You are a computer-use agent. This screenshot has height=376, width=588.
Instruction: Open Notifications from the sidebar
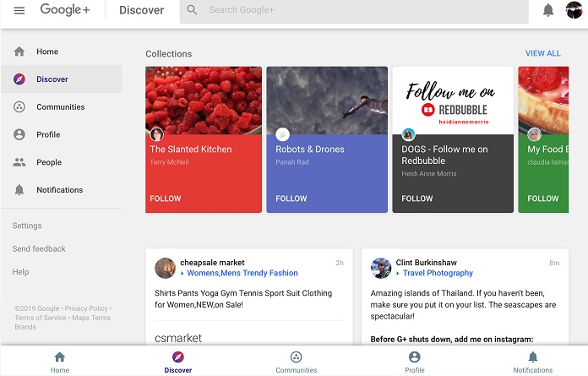tap(62, 190)
